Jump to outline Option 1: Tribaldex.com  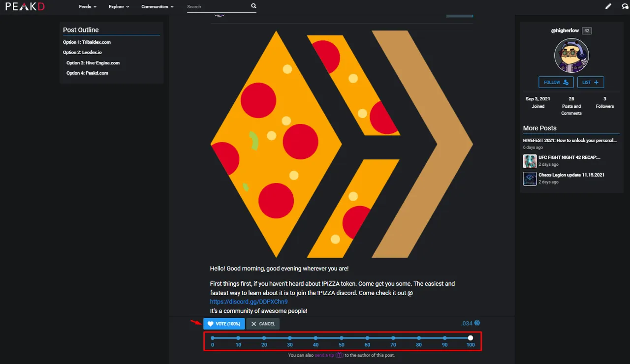point(87,42)
